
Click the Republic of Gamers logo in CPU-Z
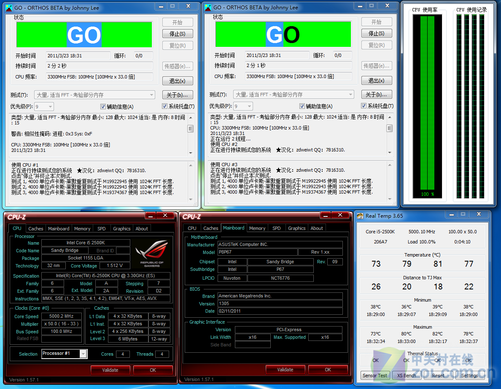tap(153, 253)
